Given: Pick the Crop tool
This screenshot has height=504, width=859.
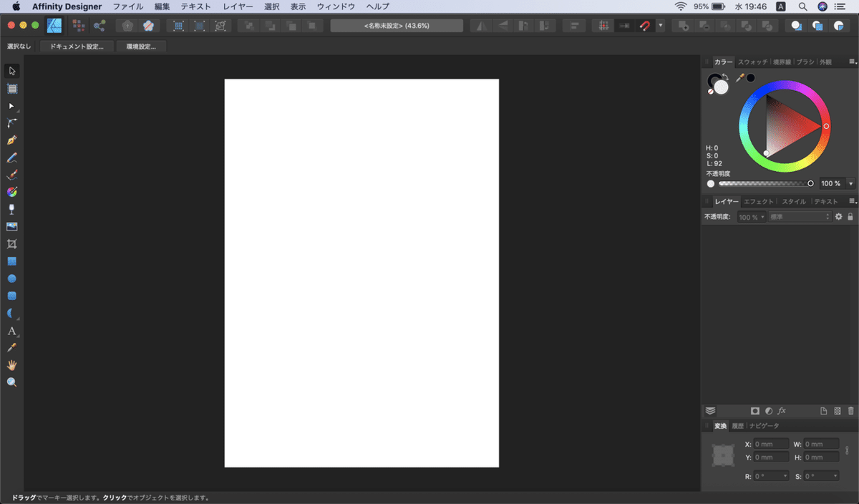Looking at the screenshot, I should coord(11,244).
